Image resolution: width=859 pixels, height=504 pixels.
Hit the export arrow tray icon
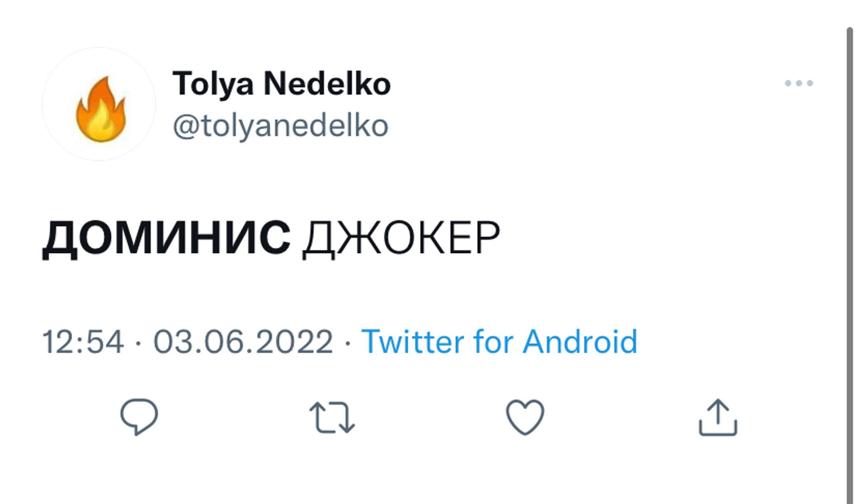(x=718, y=417)
